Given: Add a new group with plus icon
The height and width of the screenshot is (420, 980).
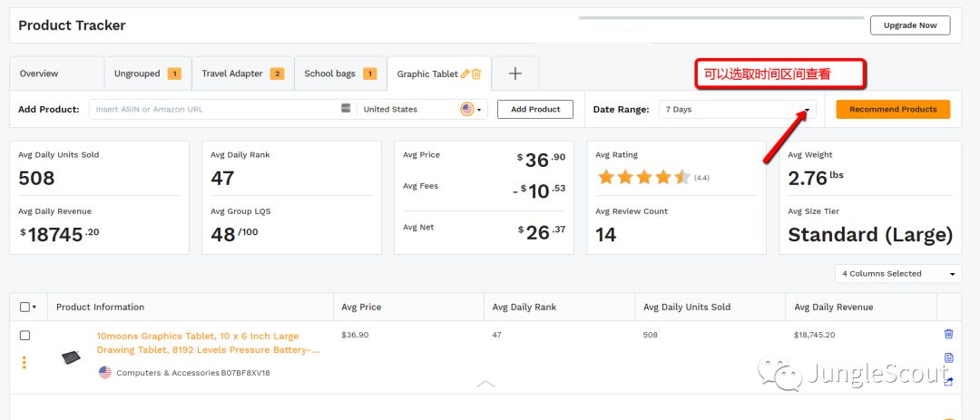Looking at the screenshot, I should coord(514,73).
